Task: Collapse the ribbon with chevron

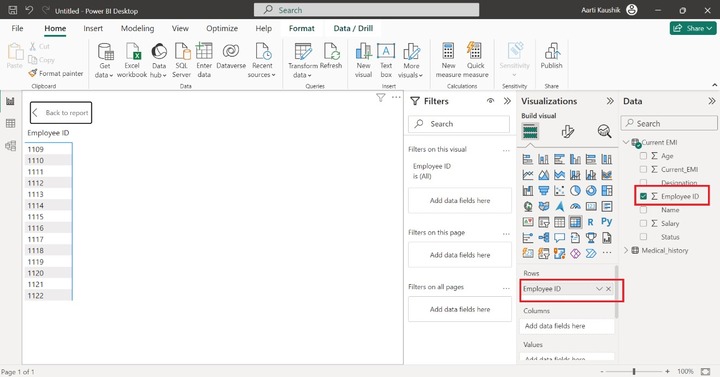Action: click(x=714, y=85)
